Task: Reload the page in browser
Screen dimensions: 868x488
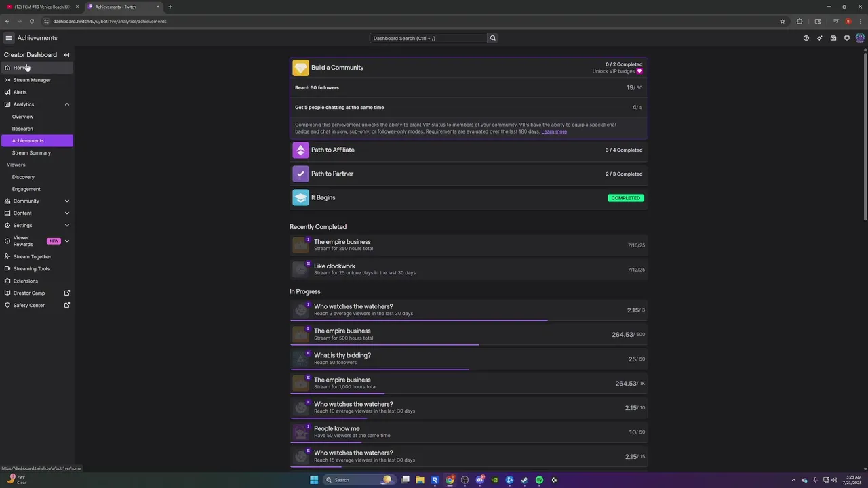Action: (x=31, y=21)
